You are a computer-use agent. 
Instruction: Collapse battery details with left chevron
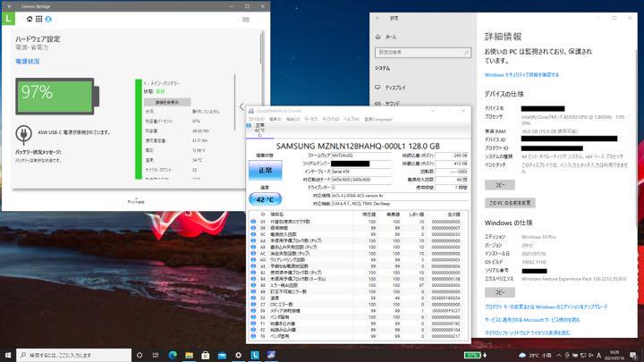(241, 106)
